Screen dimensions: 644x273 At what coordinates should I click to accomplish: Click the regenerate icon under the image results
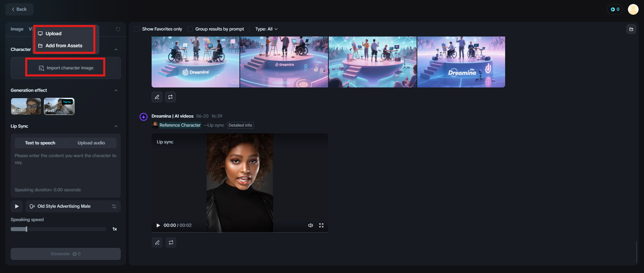(170, 97)
